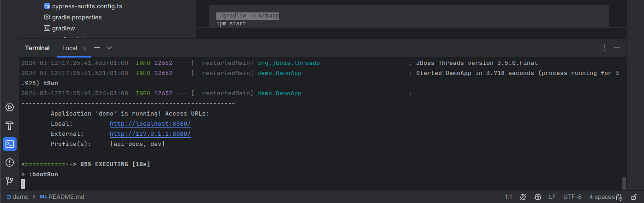
Task: Open the Build hammer tool window
Action: [x=10, y=126]
